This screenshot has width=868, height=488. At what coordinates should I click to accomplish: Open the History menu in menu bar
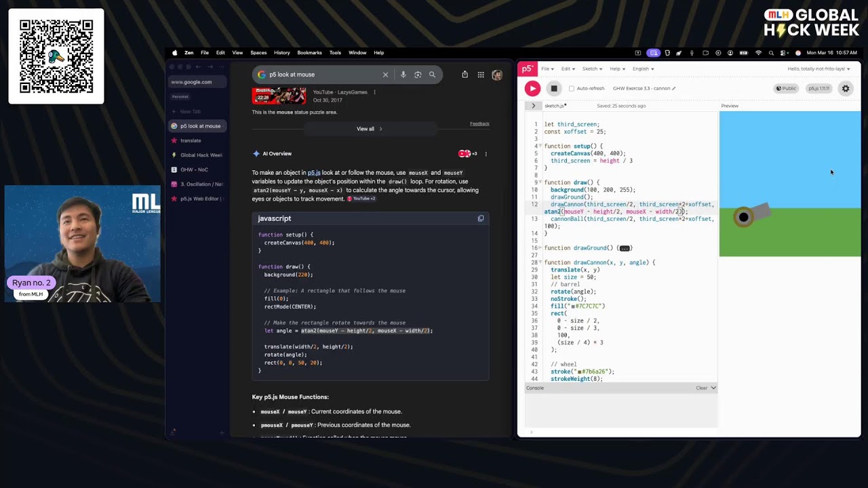[x=282, y=53]
